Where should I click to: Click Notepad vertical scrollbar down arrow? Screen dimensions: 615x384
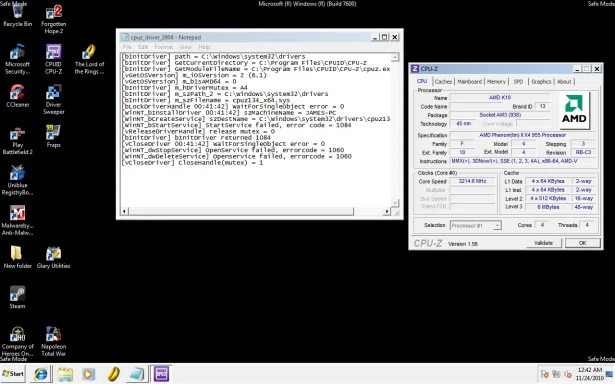coord(395,203)
